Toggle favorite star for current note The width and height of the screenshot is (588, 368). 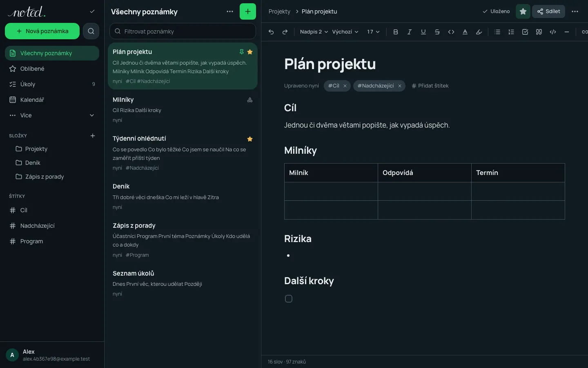(523, 11)
